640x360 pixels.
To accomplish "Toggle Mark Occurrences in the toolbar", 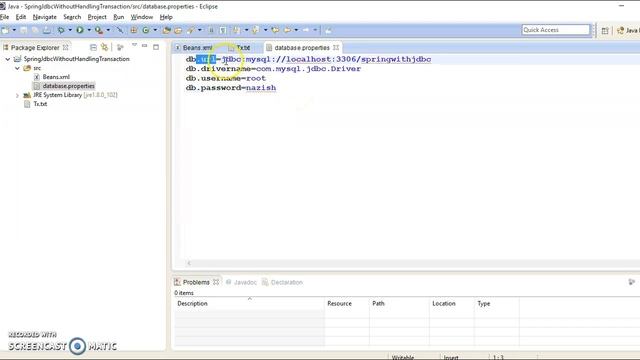I will 211,30.
